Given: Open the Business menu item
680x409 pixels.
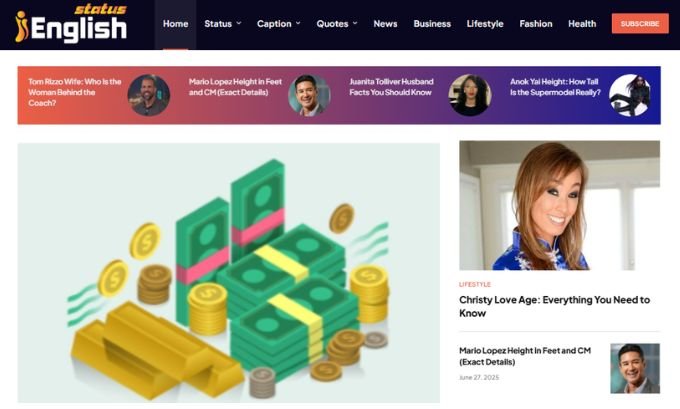Looking at the screenshot, I should pyautogui.click(x=432, y=24).
